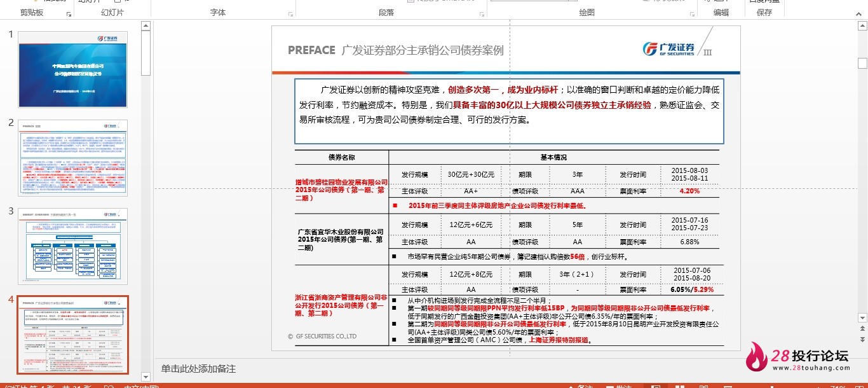Select slide 2 thumbnail
Image resolution: width=868 pixels, height=388 pixels.
tap(73, 158)
